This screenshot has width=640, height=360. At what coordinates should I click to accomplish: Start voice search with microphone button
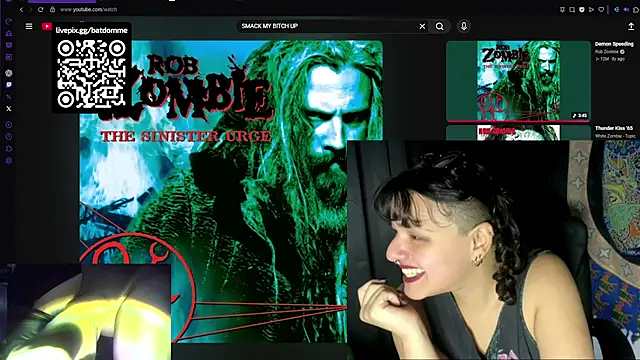(464, 26)
